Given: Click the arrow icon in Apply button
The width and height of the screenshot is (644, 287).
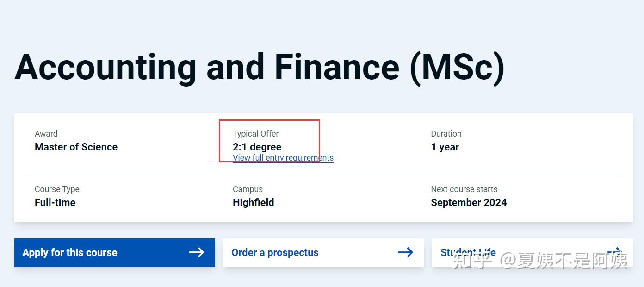Looking at the screenshot, I should 197,252.
